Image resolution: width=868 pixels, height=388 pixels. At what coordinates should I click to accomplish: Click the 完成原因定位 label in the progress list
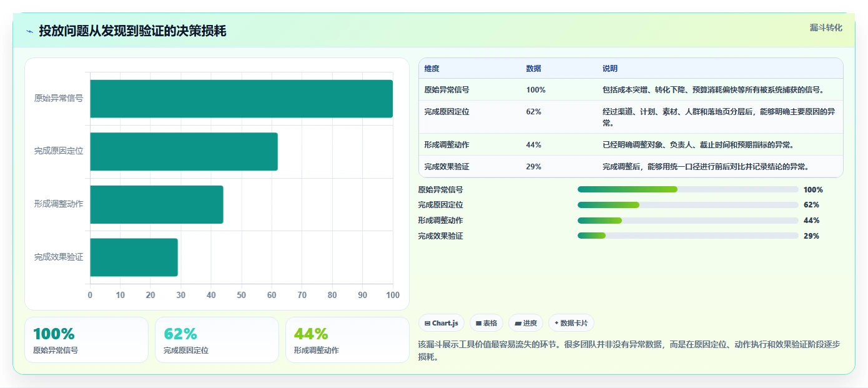(x=441, y=205)
